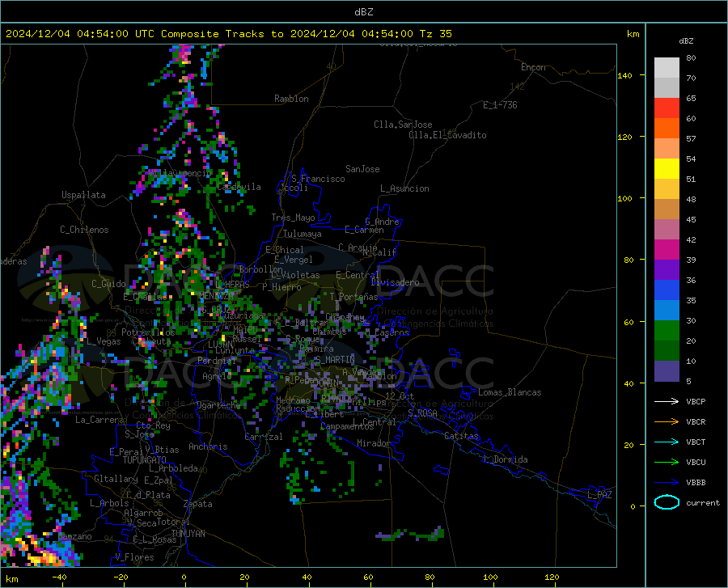
Task: Select the magenta 39 dBZ color swatch
Action: point(667,250)
